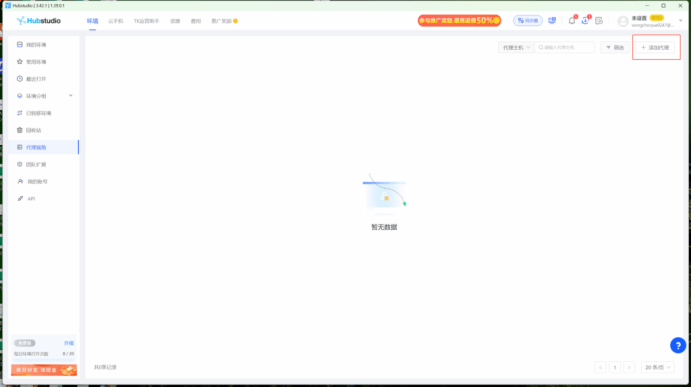The width and height of the screenshot is (692, 388).
Task: Expand the account menu arrow
Action: coord(681,21)
